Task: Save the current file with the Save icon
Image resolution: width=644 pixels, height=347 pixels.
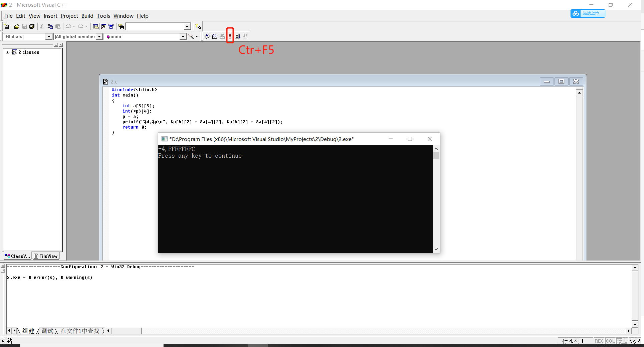Action: pyautogui.click(x=24, y=26)
